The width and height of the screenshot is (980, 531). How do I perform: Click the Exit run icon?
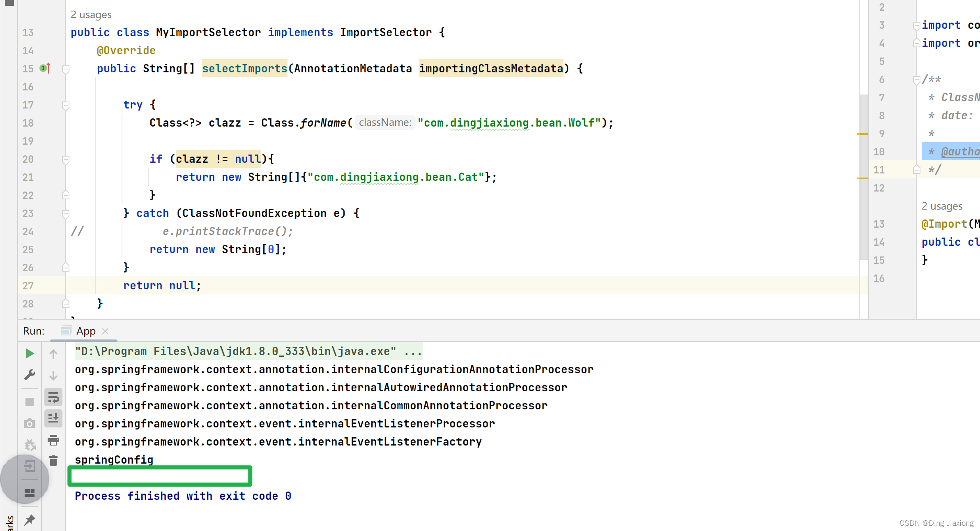coord(30,466)
